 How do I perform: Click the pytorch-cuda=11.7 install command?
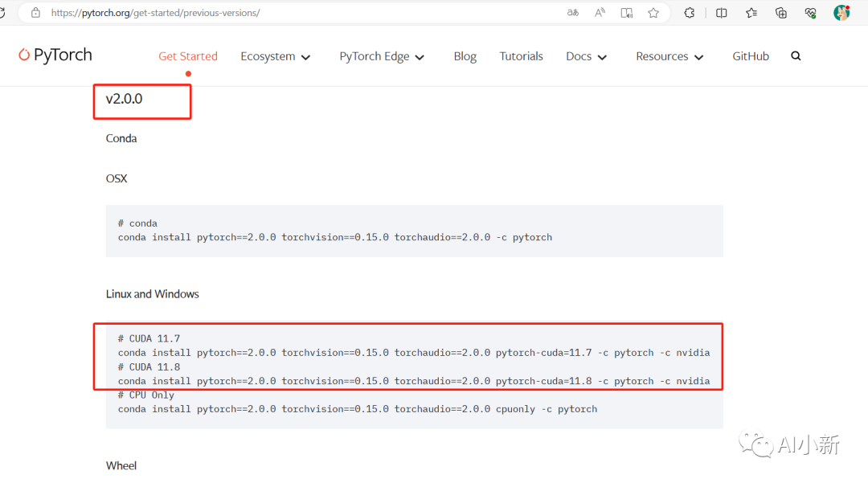click(x=414, y=353)
